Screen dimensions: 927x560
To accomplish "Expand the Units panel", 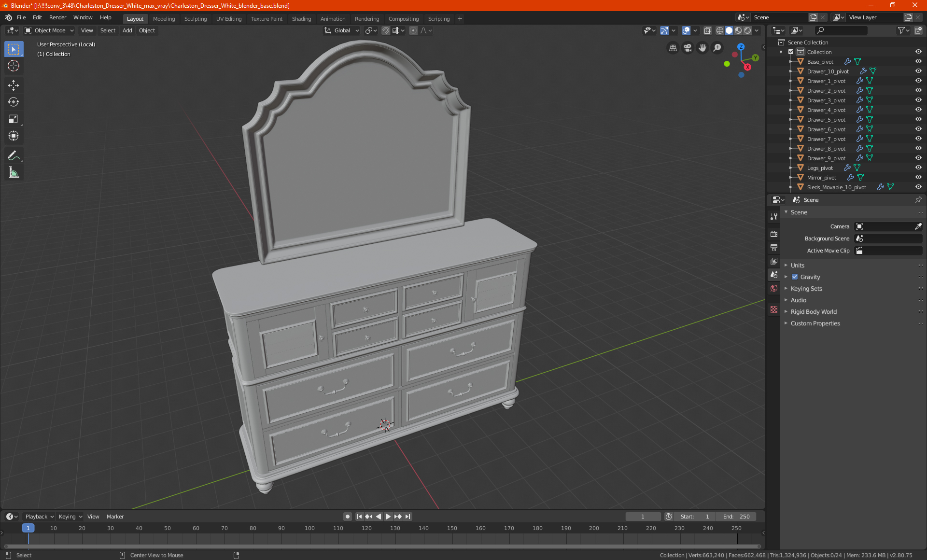I will [x=798, y=266].
